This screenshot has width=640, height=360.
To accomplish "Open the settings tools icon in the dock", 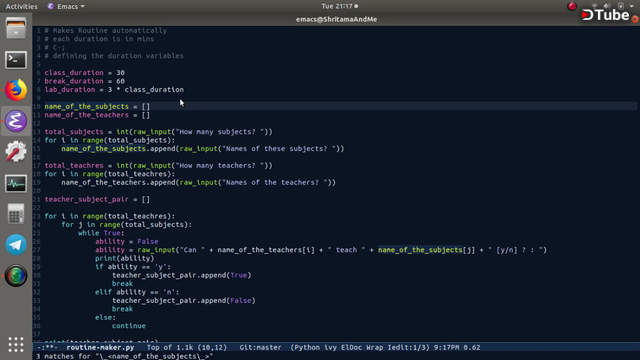I will (x=16, y=151).
